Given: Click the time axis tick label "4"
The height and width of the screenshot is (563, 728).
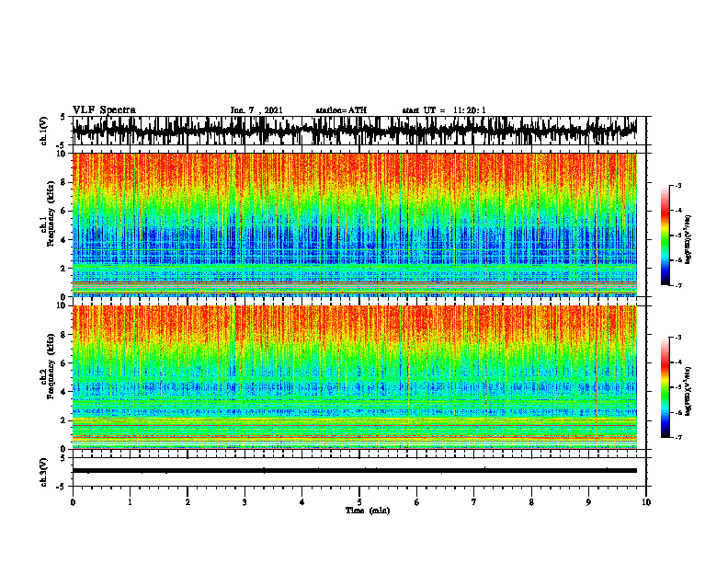Looking at the screenshot, I should pos(301,502).
